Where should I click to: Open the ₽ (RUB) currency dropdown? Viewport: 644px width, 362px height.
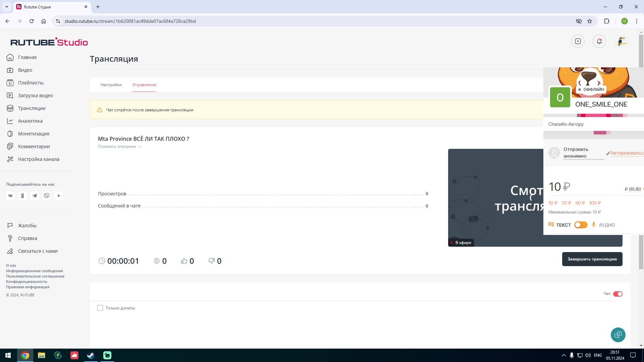(x=634, y=189)
